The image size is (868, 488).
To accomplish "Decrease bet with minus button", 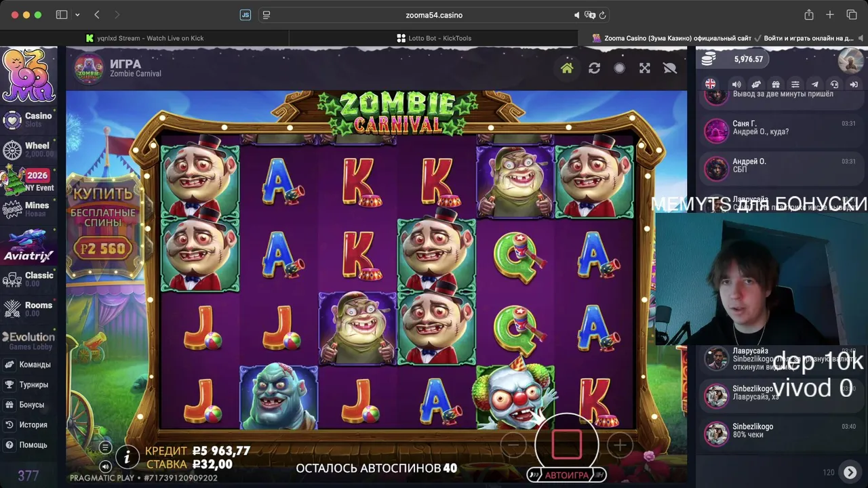I will click(513, 445).
